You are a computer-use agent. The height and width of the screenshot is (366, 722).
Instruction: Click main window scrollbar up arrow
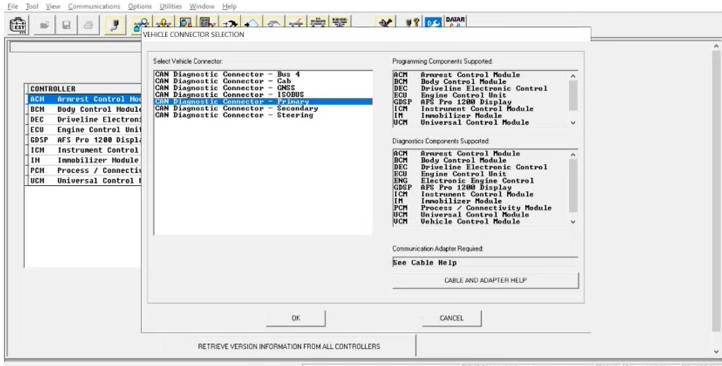pyautogui.click(x=716, y=46)
